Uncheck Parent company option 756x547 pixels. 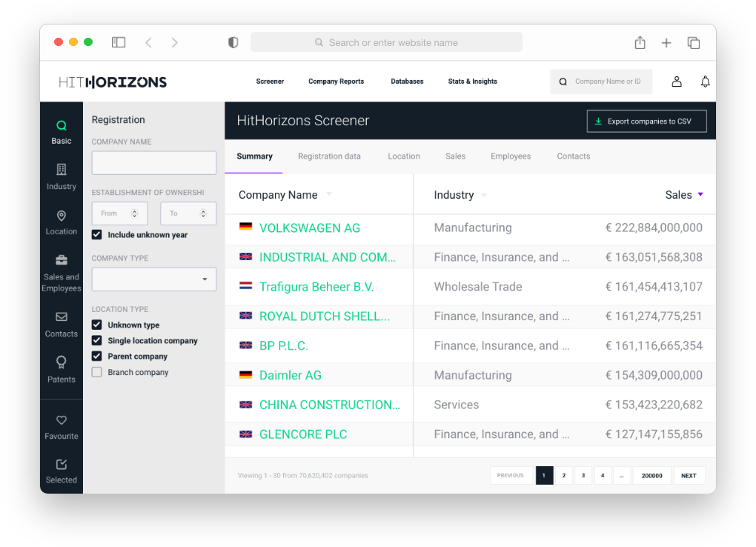coord(97,356)
